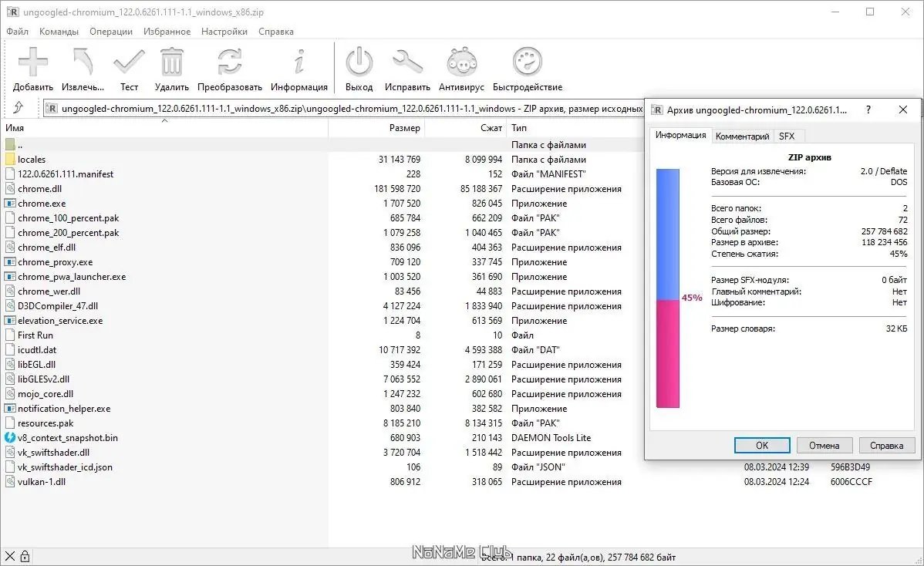Select icudtl.dat file
Image resolution: width=924 pixels, height=566 pixels.
click(x=37, y=350)
